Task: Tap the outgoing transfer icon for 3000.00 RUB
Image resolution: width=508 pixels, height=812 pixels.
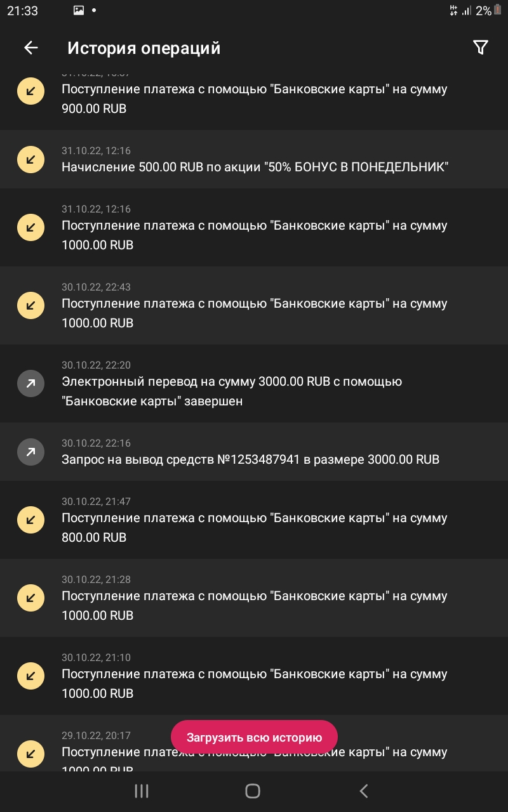Action: tap(30, 383)
